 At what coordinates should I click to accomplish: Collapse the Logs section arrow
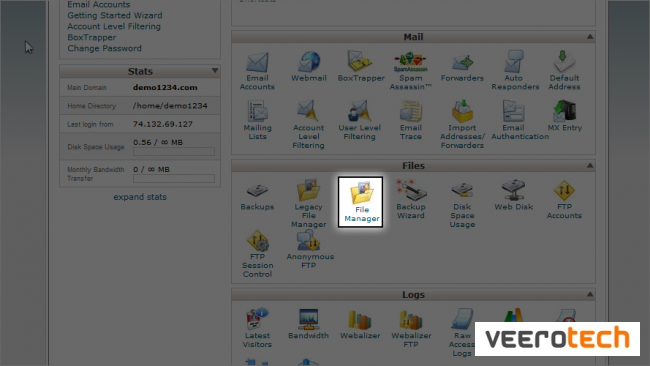589,294
